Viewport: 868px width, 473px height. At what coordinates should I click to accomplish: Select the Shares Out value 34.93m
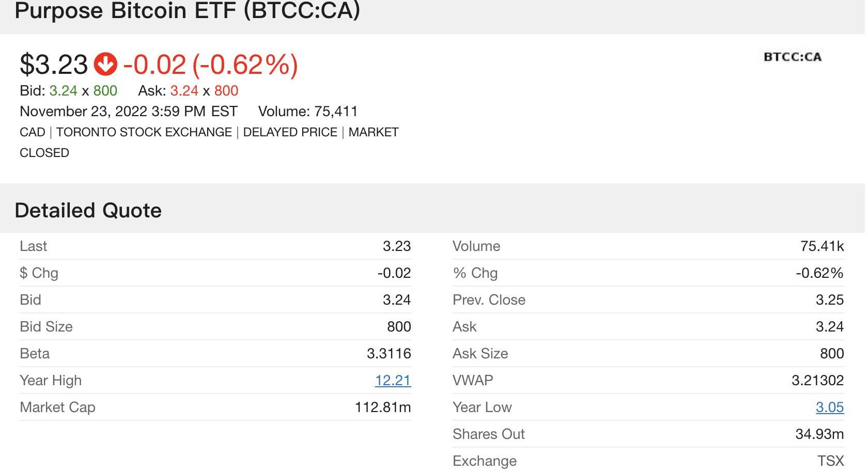click(x=820, y=434)
